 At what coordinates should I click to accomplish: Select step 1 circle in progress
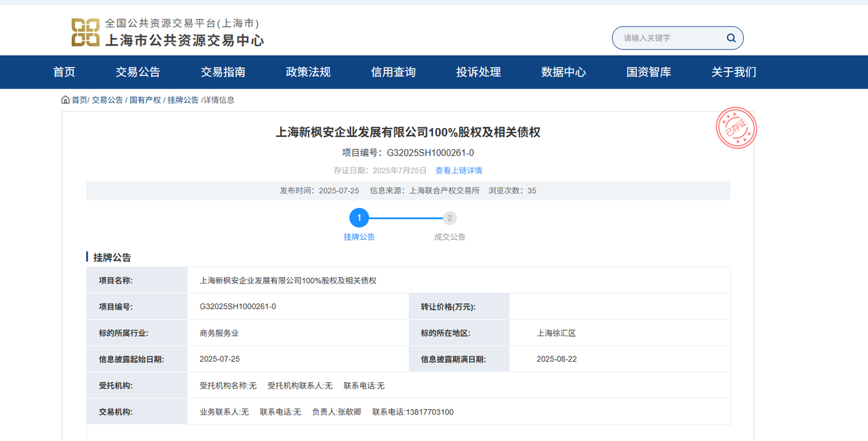point(359,218)
